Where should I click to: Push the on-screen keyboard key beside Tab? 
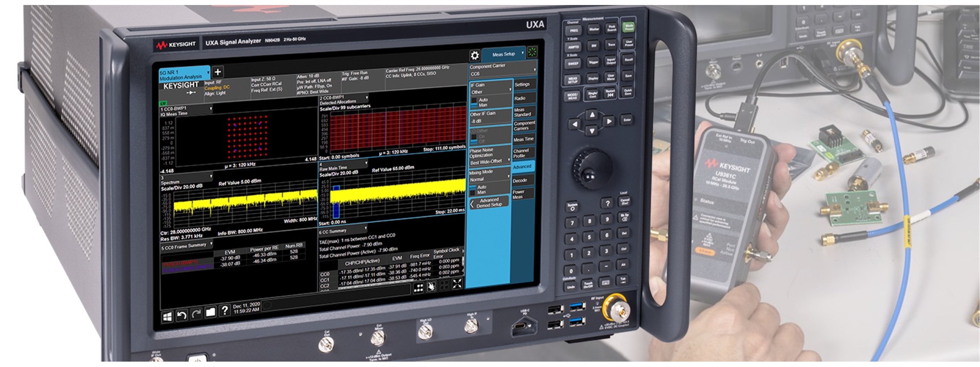pos(605,283)
